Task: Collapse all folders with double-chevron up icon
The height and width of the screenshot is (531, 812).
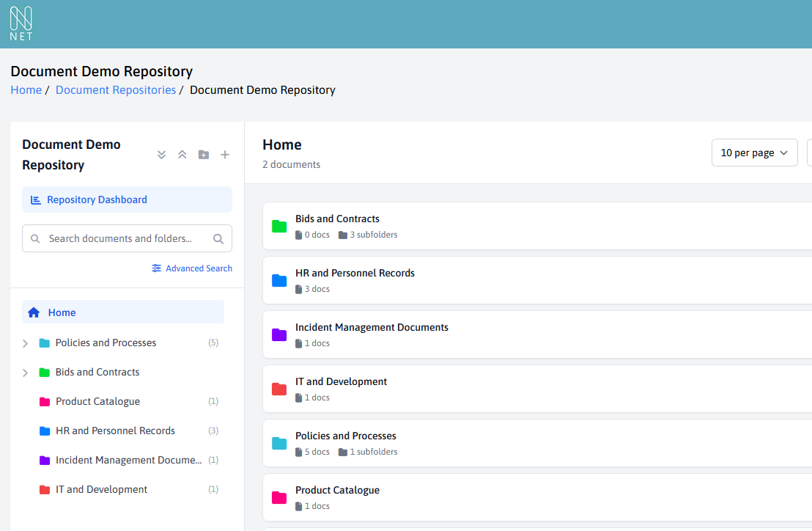Action: click(x=182, y=155)
